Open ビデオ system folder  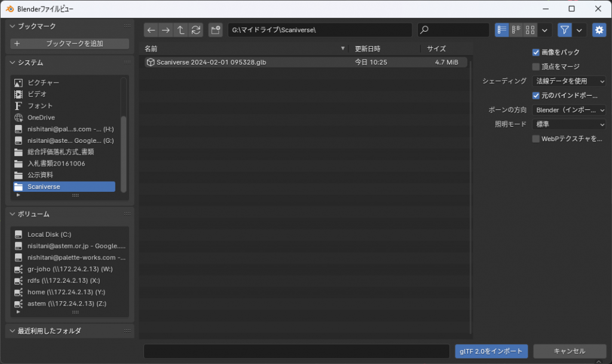(x=65, y=94)
